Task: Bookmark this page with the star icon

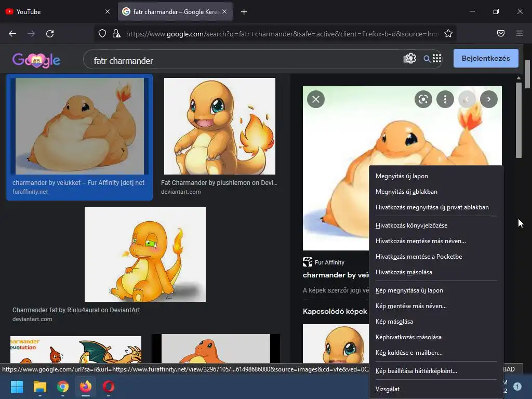Action: tap(448, 34)
